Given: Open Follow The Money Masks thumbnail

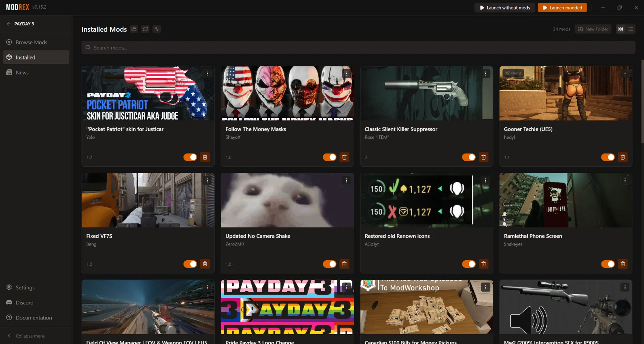Looking at the screenshot, I should pyautogui.click(x=287, y=93).
